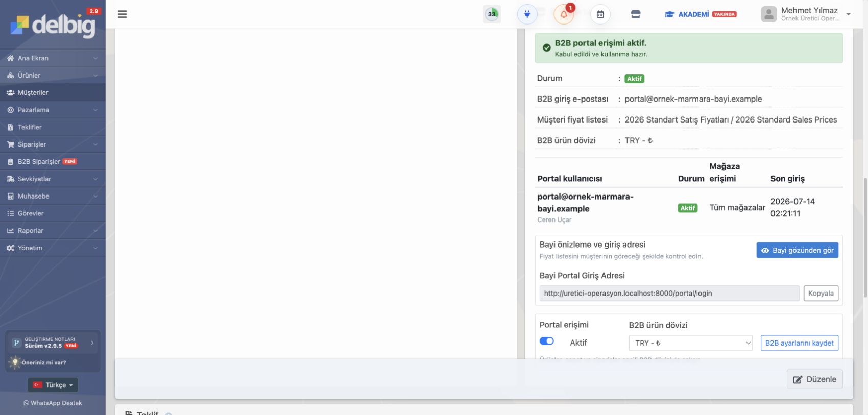Expand the Pazarlama chevron
This screenshot has width=868, height=415.
coord(95,110)
